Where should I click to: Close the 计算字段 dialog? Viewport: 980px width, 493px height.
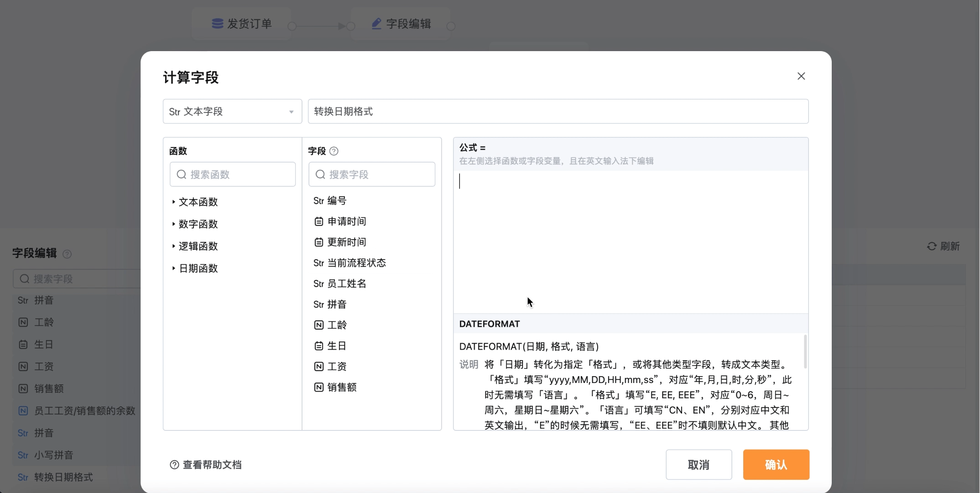[x=801, y=76]
